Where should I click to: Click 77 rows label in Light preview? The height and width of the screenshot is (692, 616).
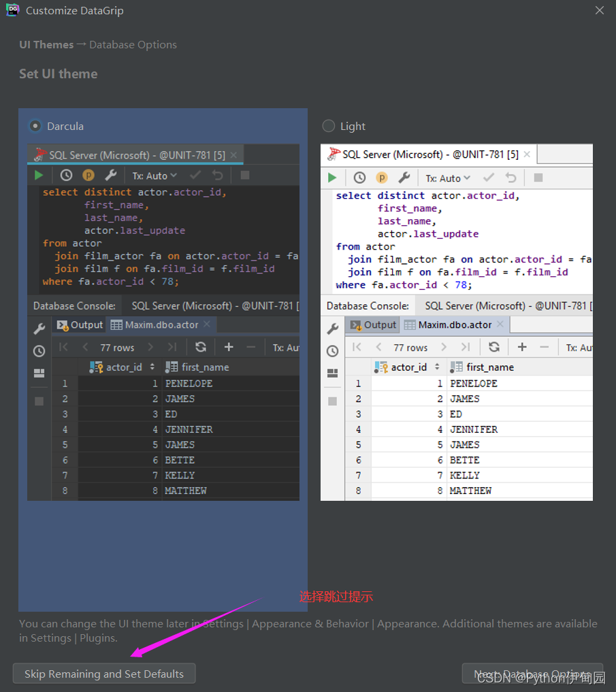coord(410,347)
